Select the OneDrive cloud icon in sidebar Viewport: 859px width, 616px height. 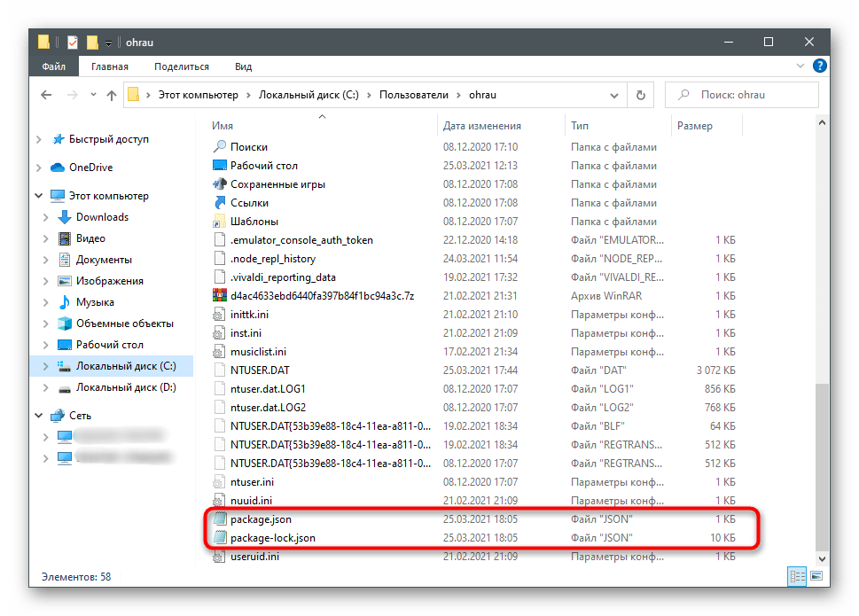pos(59,168)
